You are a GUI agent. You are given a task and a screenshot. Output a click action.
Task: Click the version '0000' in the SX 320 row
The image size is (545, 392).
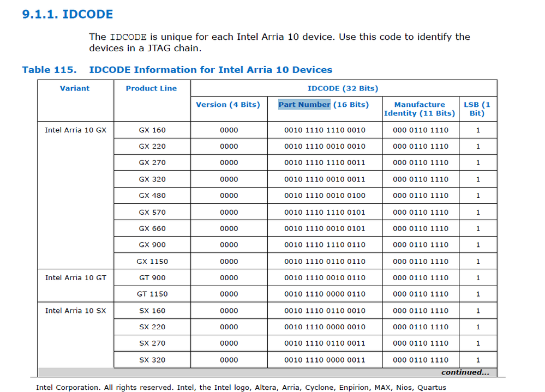(x=229, y=360)
